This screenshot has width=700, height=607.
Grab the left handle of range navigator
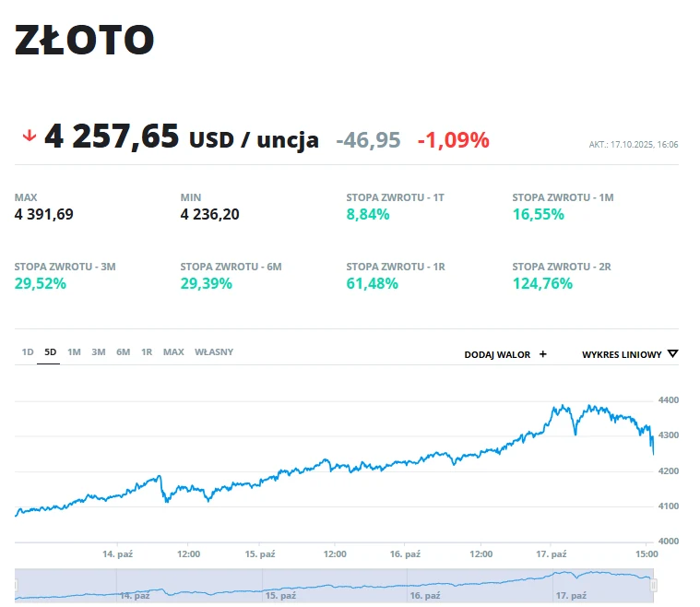(17, 585)
